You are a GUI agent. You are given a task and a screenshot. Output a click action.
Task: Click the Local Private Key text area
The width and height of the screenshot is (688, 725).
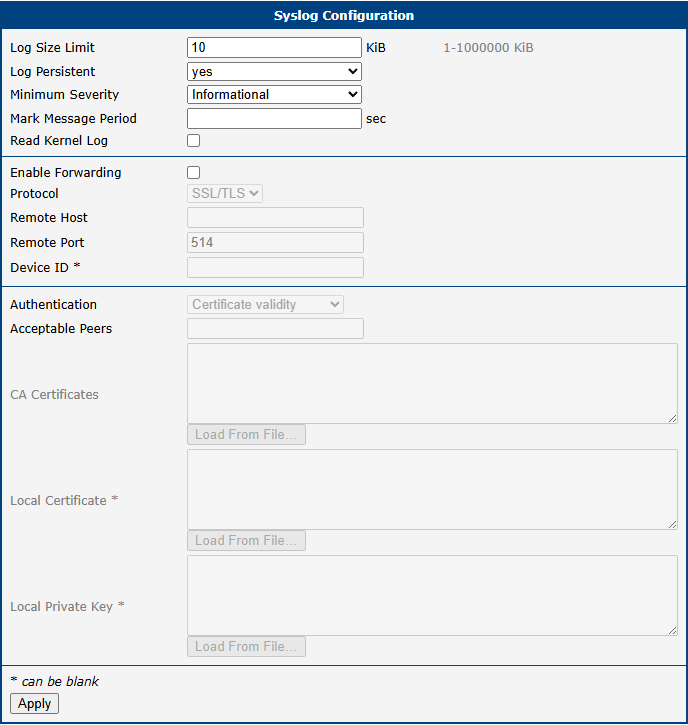(x=432, y=595)
